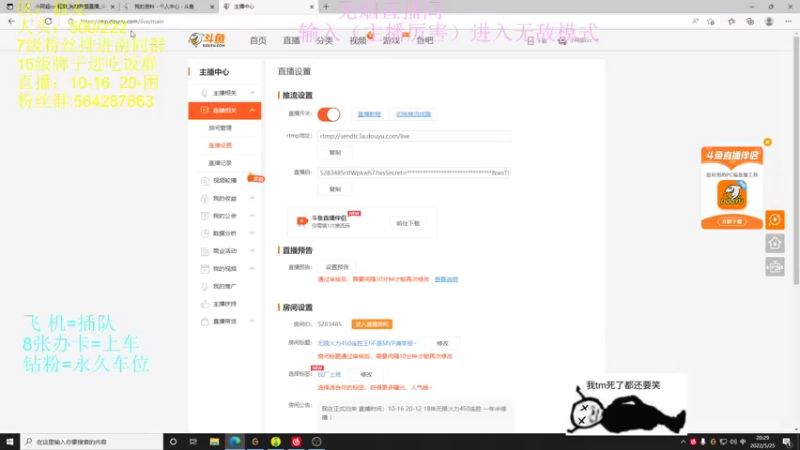
Task: Open the 游戏 games nav item
Action: pos(391,40)
